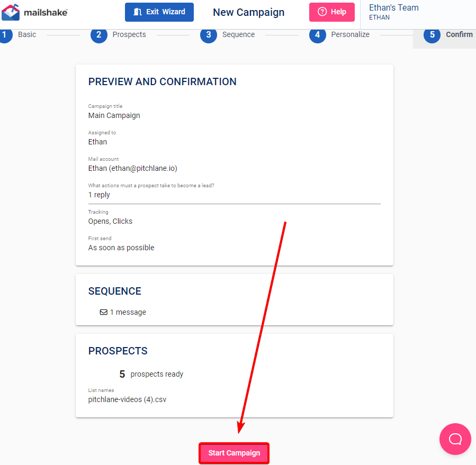The image size is (476, 465).
Task: Open the Personalize step label
Action: 350,34
